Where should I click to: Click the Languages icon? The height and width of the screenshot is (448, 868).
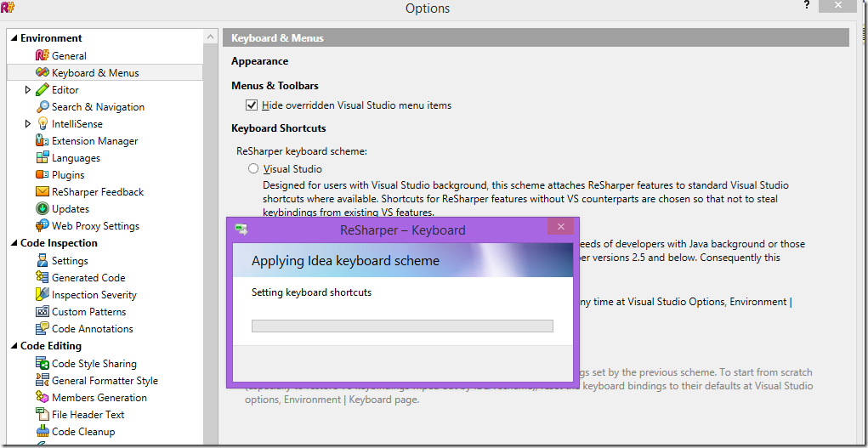tap(42, 158)
